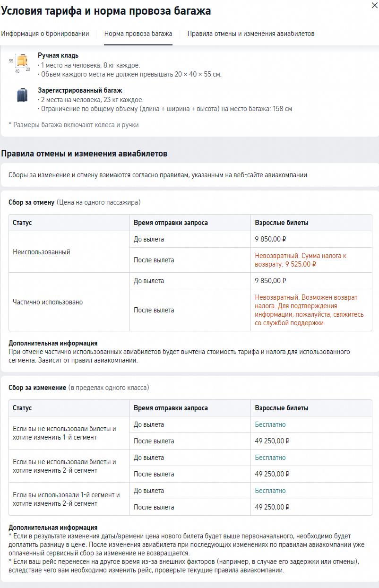Viewport: 379px width, 588px height.
Task: Click the support contact notice in red
Action: coord(306,310)
